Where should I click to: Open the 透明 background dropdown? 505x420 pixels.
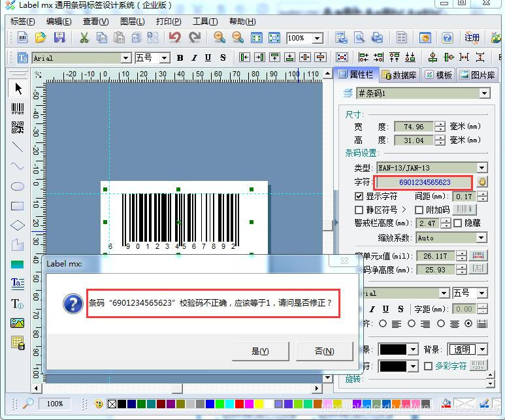[482, 349]
